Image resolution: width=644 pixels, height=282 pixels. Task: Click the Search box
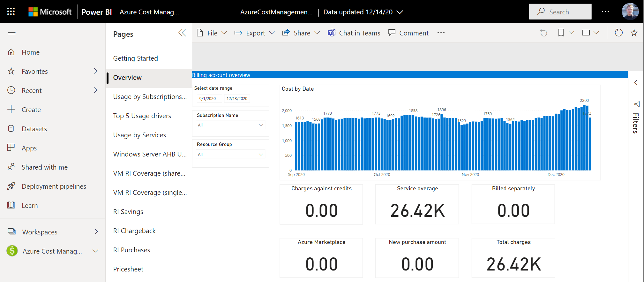point(560,12)
